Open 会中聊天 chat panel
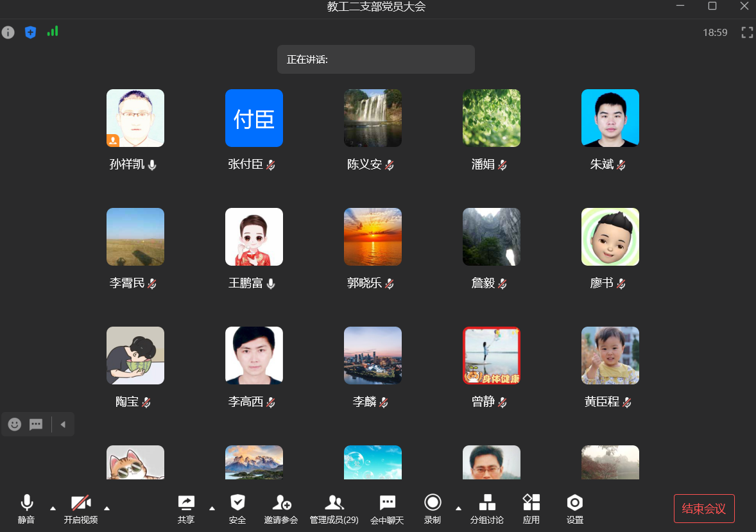Screen dimensions: 756x532 (387, 508)
